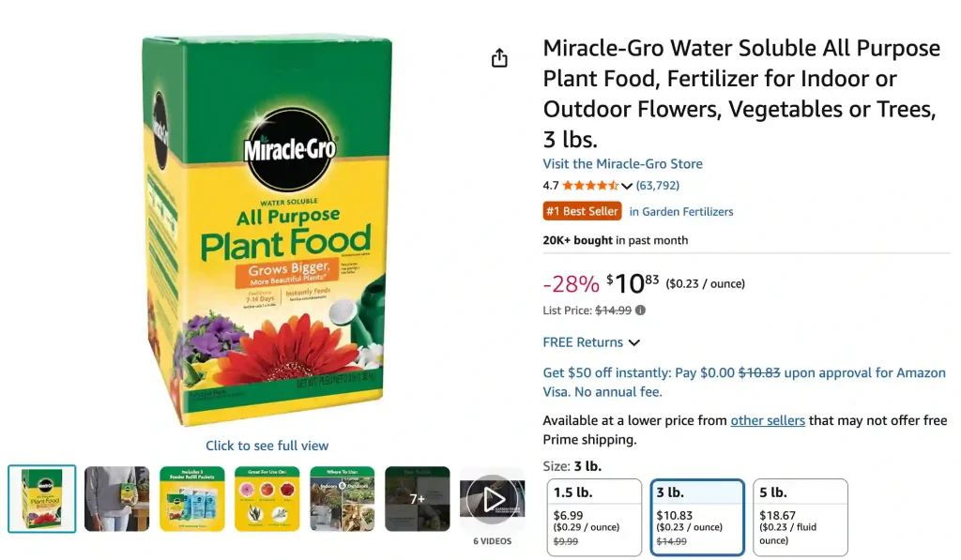Click the other sellers link
Viewport: 961px width, 560px height.
click(x=768, y=420)
